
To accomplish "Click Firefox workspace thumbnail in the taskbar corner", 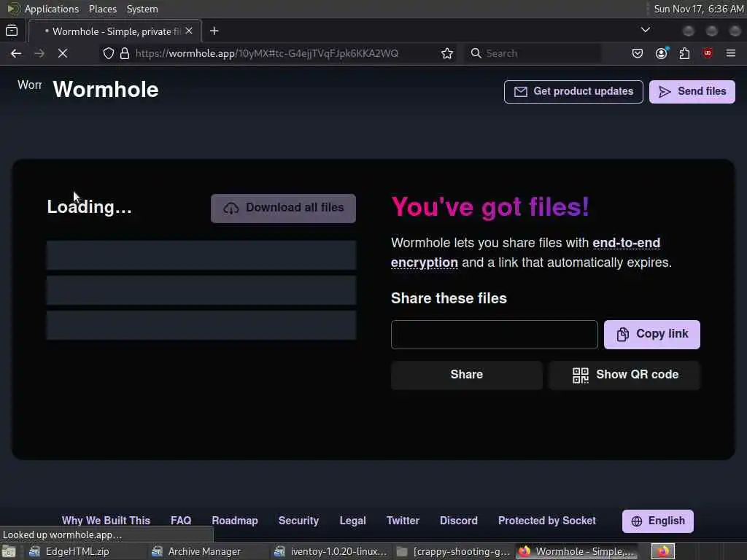I will click(663, 551).
